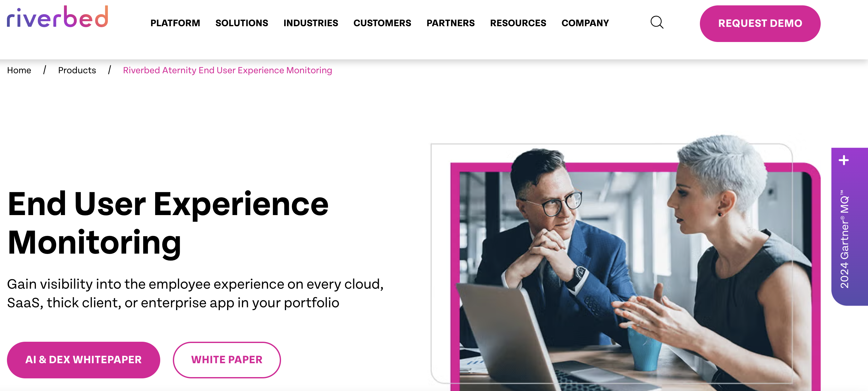Open the SOLUTIONS navigation menu
868x391 pixels.
click(242, 23)
